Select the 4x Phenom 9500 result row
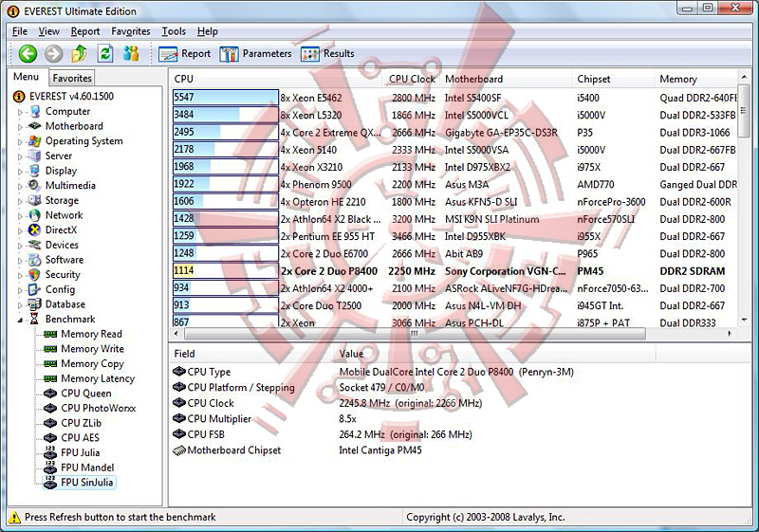Screen dimensions: 759x532 (x=454, y=184)
